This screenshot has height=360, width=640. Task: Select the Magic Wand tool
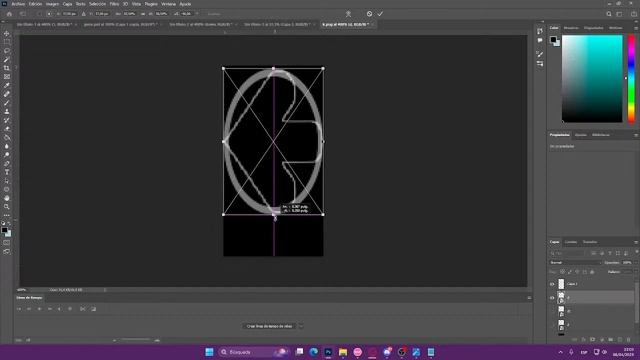[x=7, y=60]
